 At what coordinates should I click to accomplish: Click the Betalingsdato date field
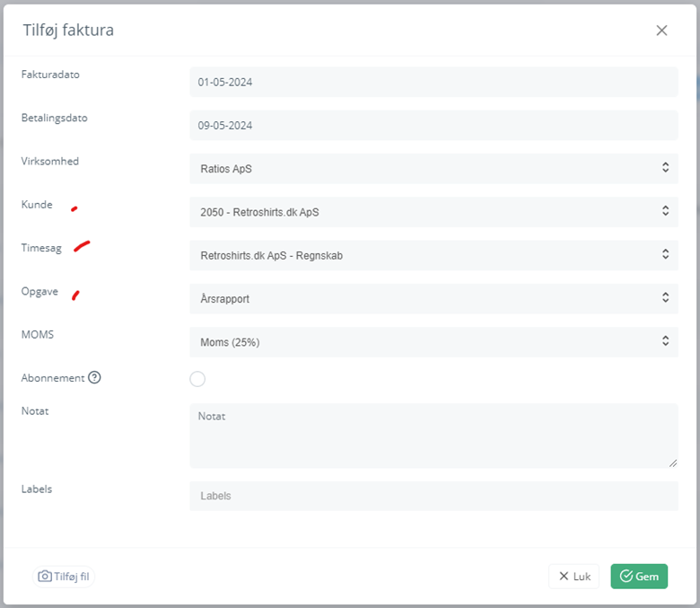pyautogui.click(x=433, y=126)
